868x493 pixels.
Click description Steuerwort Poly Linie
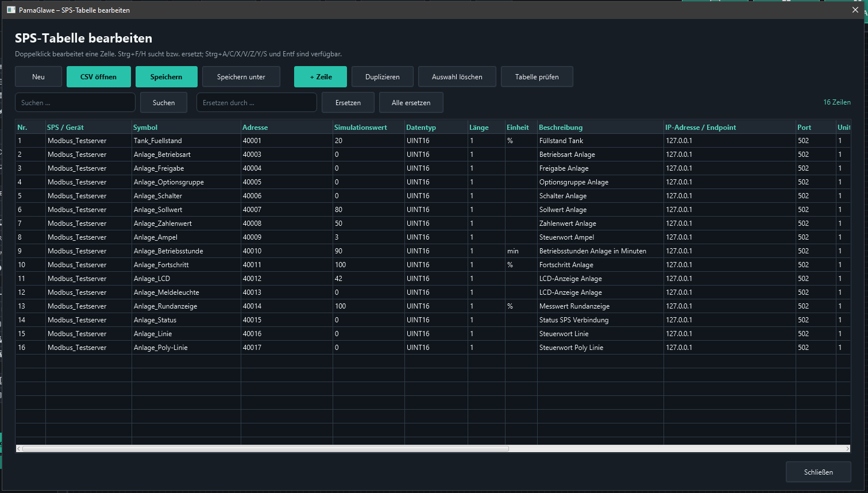click(600, 348)
